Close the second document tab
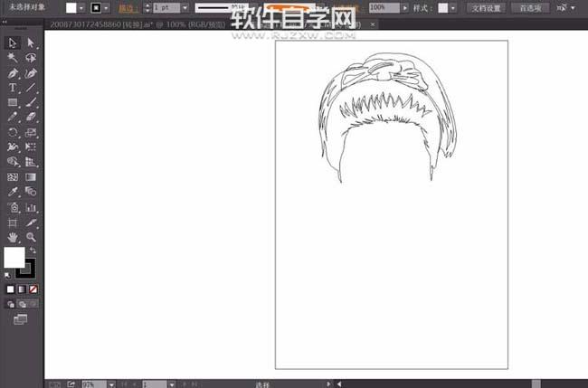Image resolution: width=588 pixels, height=388 pixels. tap(373, 24)
